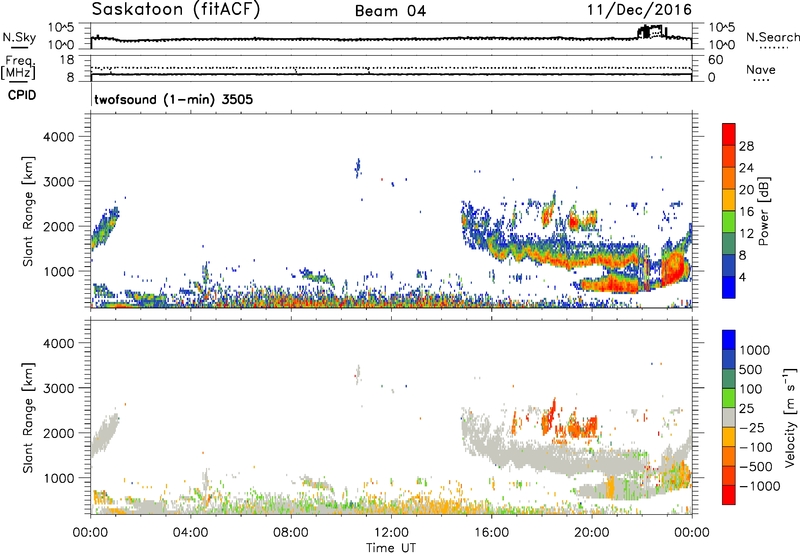The height and width of the screenshot is (554, 800).
Task: Click the early echo patch near 00:30 at 2000 km
Action: (104, 227)
